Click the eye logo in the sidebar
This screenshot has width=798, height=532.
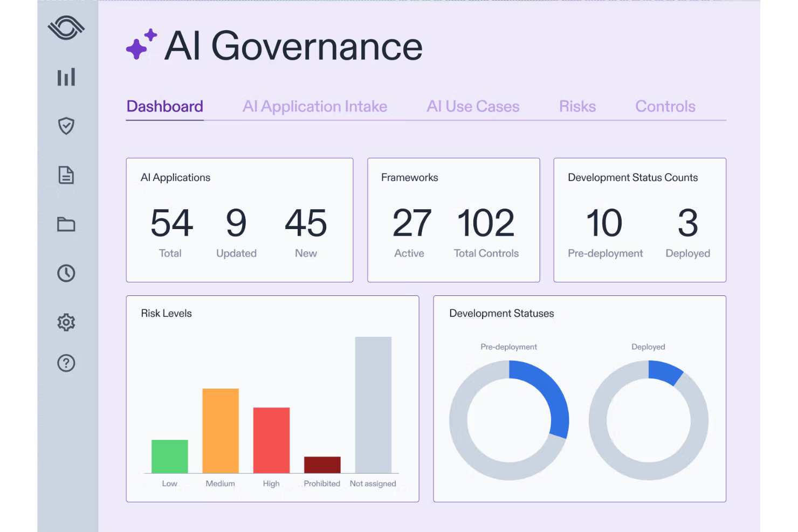[x=66, y=27]
